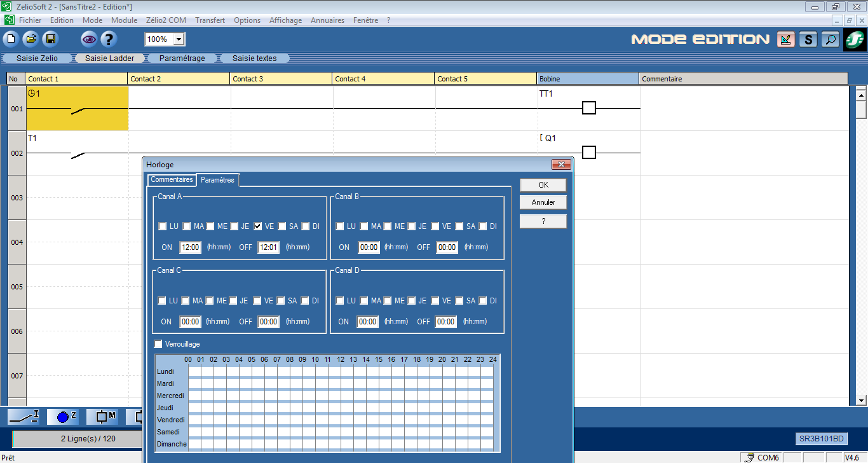The height and width of the screenshot is (463, 868).
Task: Switch to the Commentaires tab in Horloge
Action: coord(172,180)
